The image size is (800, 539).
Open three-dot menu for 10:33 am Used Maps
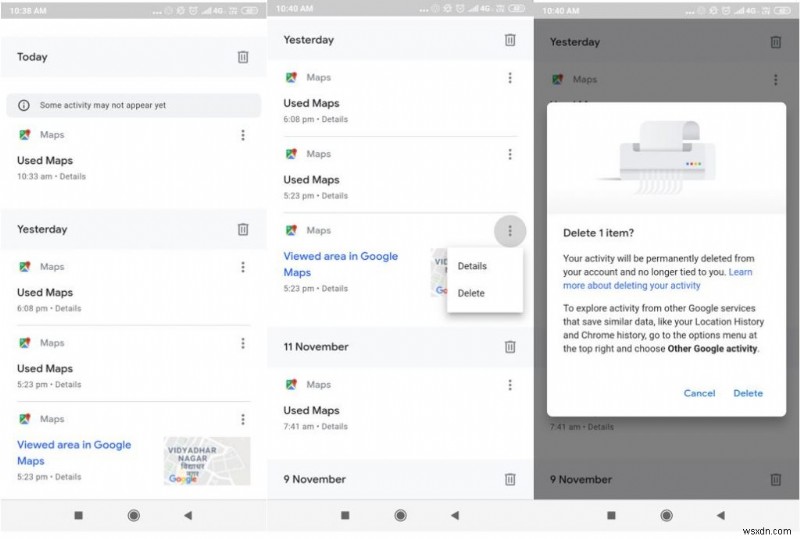[x=243, y=135]
